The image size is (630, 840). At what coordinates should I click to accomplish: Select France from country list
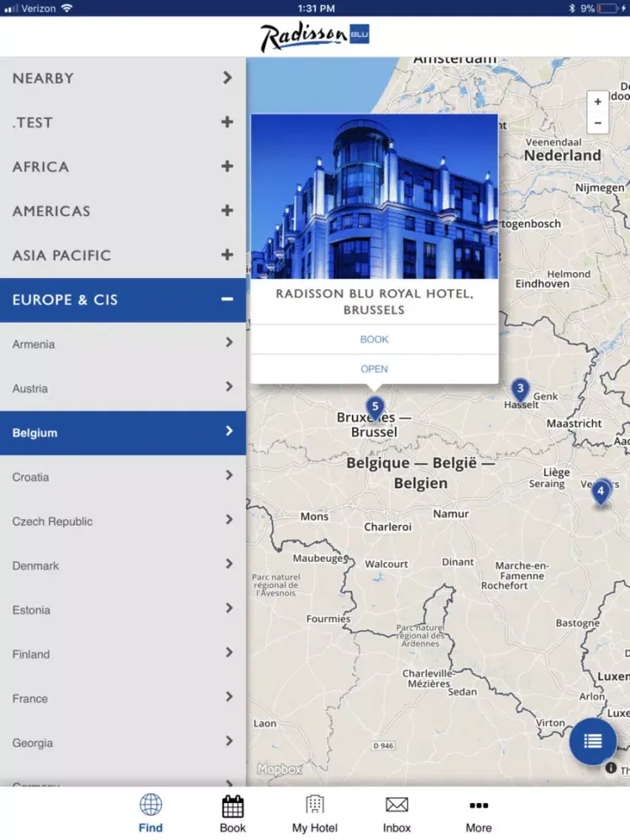pos(123,699)
